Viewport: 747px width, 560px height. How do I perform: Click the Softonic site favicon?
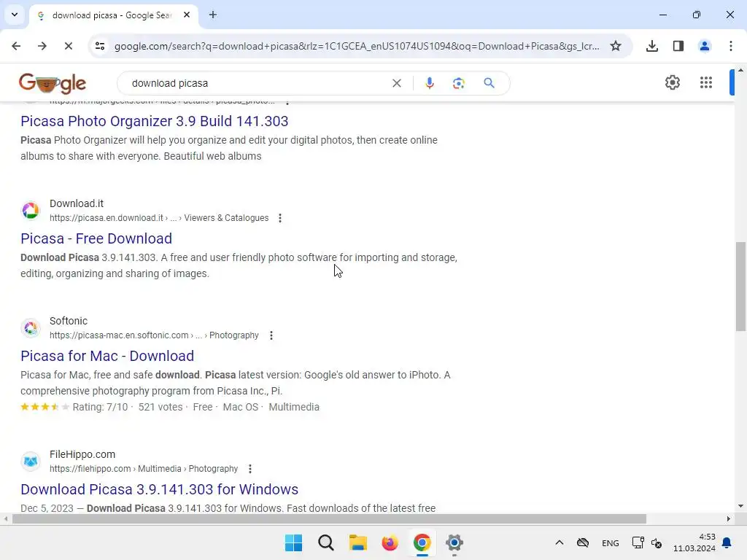click(31, 327)
